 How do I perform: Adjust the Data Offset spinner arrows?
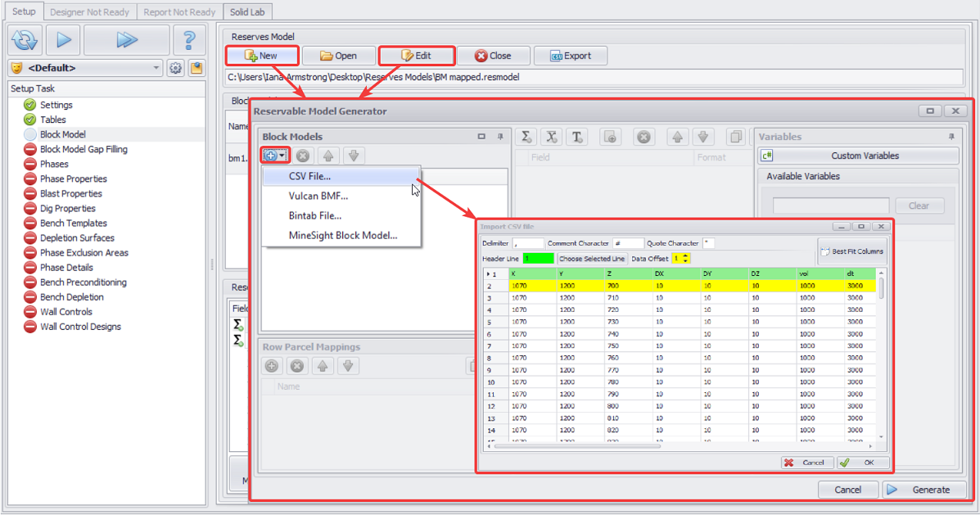[x=685, y=258]
